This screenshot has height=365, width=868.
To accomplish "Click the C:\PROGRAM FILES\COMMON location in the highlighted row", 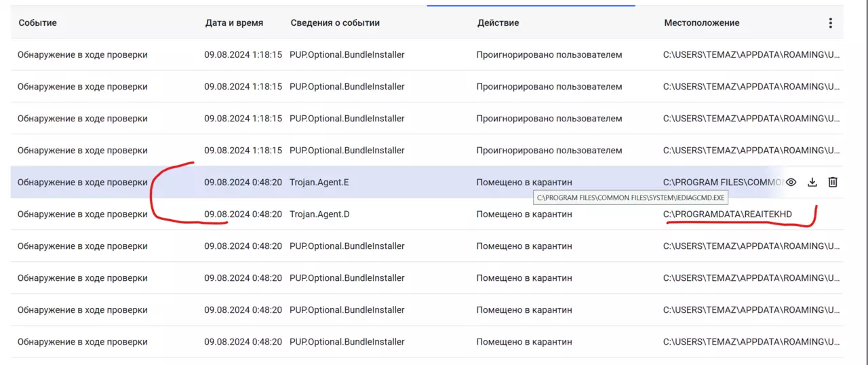I will tap(722, 182).
